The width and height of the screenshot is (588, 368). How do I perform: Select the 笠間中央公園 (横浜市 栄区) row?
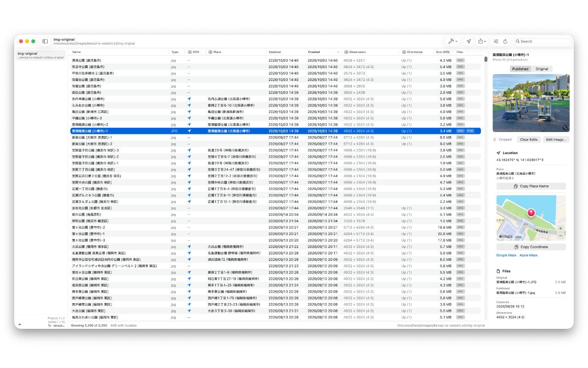[276, 182]
